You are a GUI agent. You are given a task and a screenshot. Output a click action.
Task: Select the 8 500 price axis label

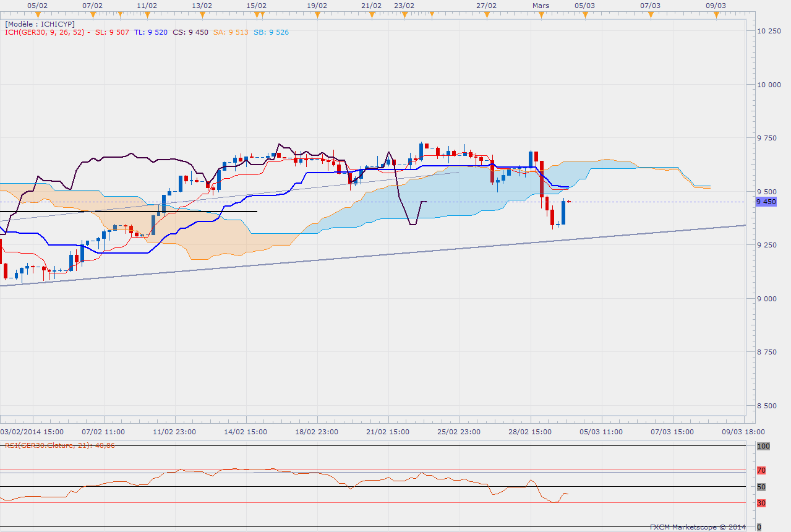pyautogui.click(x=767, y=406)
